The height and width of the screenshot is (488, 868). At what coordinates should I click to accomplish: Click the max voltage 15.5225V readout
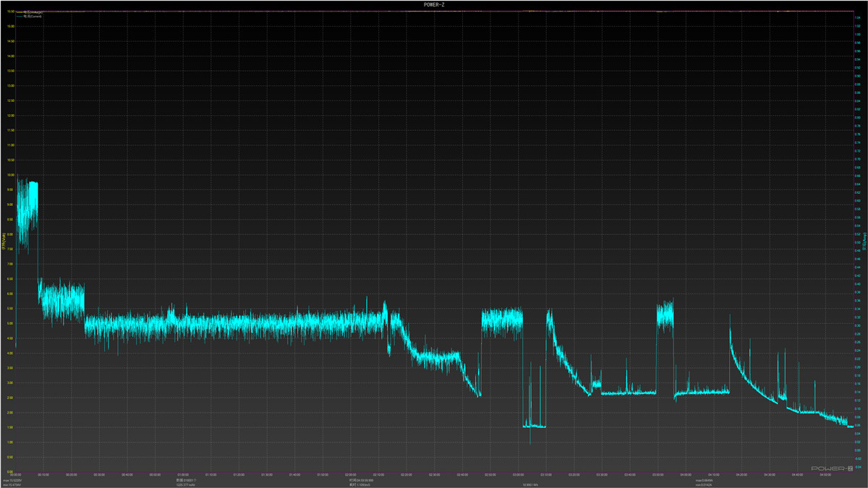coord(13,480)
